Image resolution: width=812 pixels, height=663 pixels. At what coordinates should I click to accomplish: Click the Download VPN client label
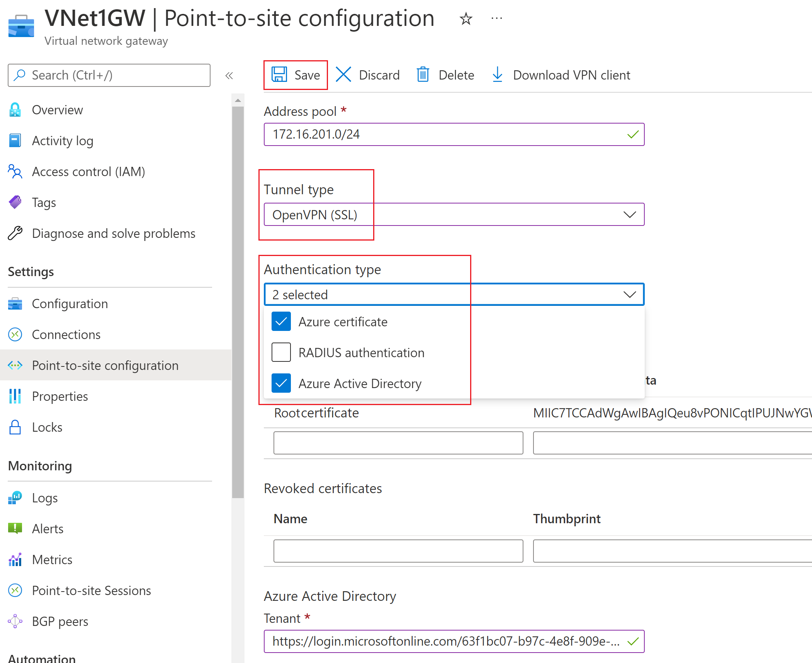(571, 75)
